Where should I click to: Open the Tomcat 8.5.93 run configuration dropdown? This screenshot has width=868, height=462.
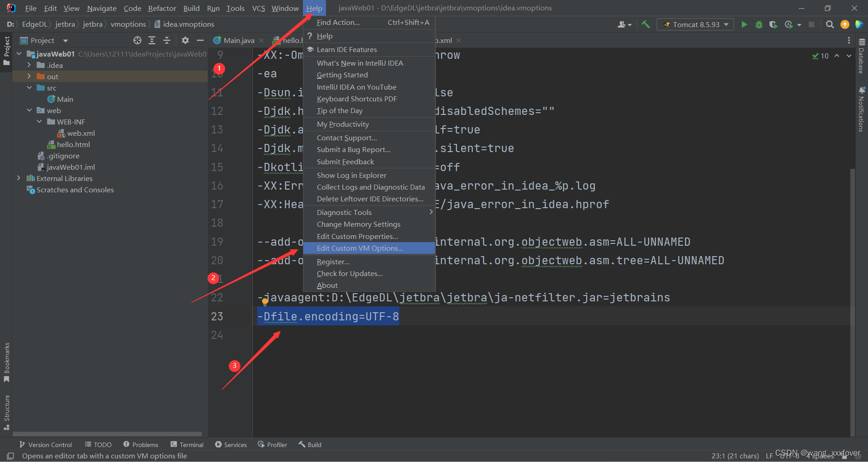click(x=696, y=24)
